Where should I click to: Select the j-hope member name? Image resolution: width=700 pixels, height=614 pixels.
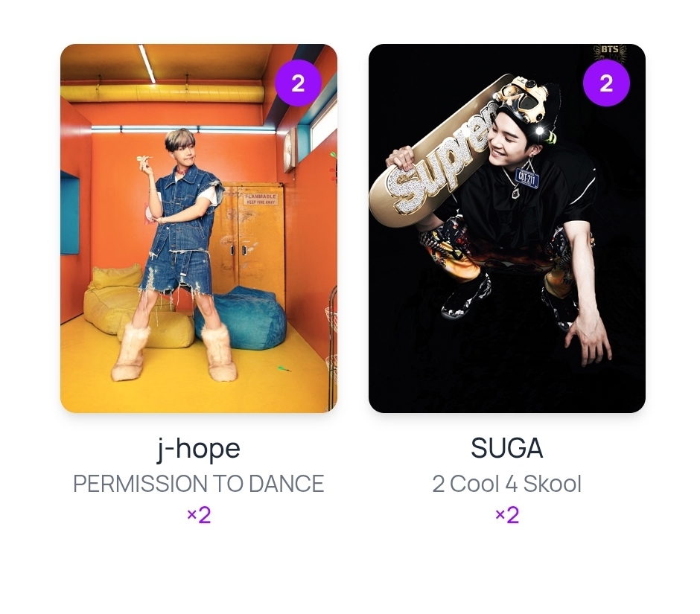tap(198, 449)
